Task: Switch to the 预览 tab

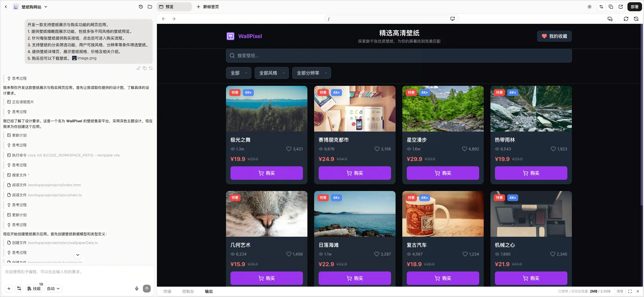Action: pyautogui.click(x=174, y=7)
